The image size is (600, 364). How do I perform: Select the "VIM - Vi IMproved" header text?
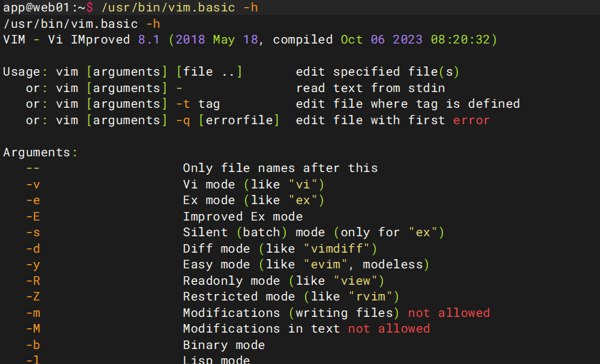pos(67,40)
